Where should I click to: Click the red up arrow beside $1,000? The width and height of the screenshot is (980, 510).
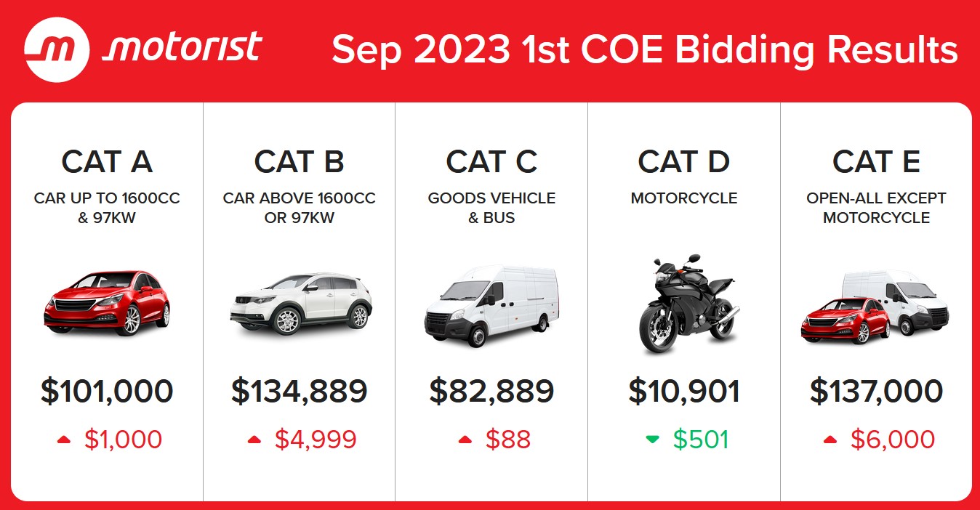(x=65, y=440)
